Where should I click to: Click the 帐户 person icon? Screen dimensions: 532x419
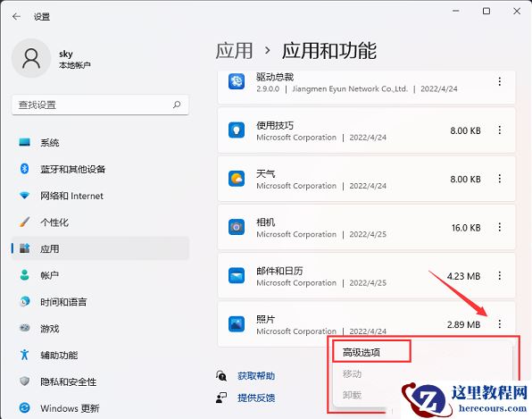(x=24, y=274)
